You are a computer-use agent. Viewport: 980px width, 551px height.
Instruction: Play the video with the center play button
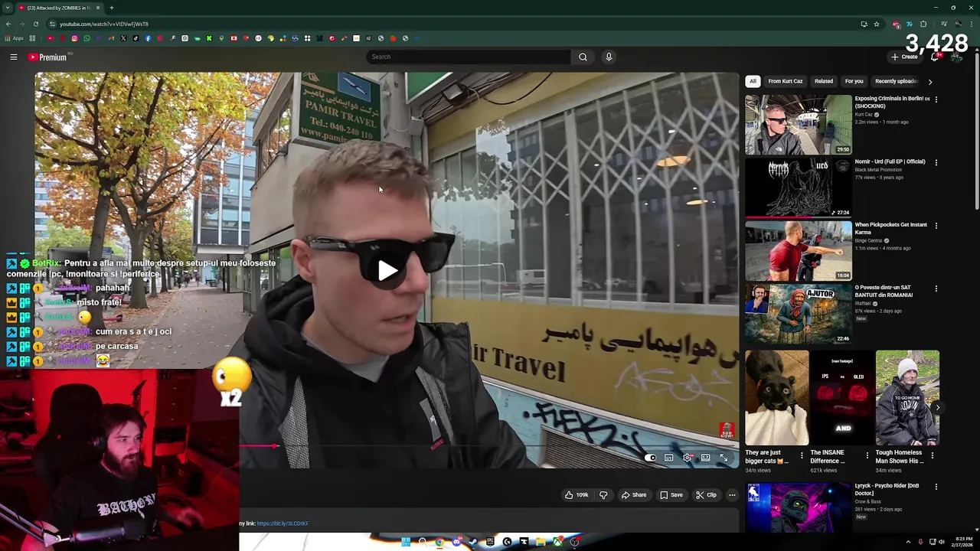[387, 270]
